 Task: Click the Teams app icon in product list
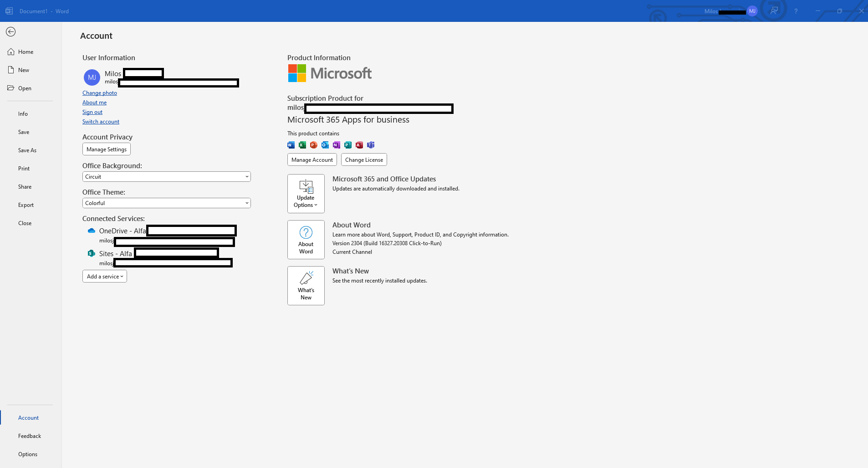[371, 145]
